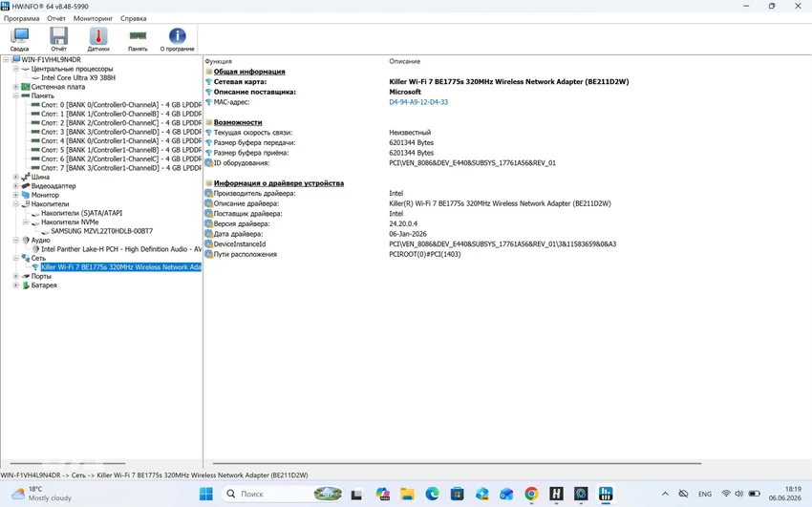
Task: Select Killer Wi-Fi 7 BE1775s tree item
Action: tap(121, 267)
